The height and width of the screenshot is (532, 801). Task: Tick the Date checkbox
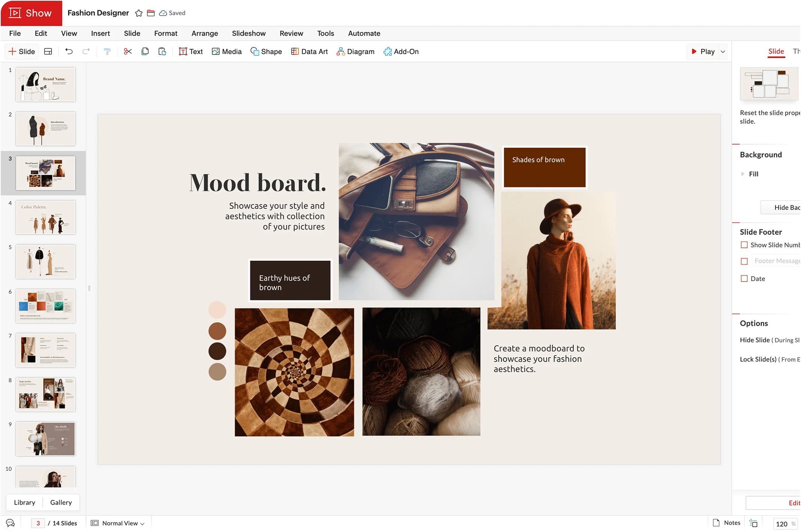tap(744, 278)
